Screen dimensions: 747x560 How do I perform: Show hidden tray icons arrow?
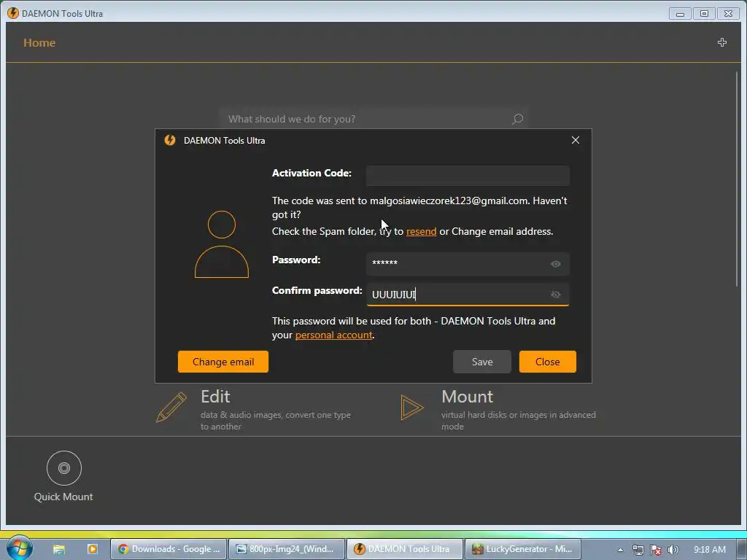point(620,550)
